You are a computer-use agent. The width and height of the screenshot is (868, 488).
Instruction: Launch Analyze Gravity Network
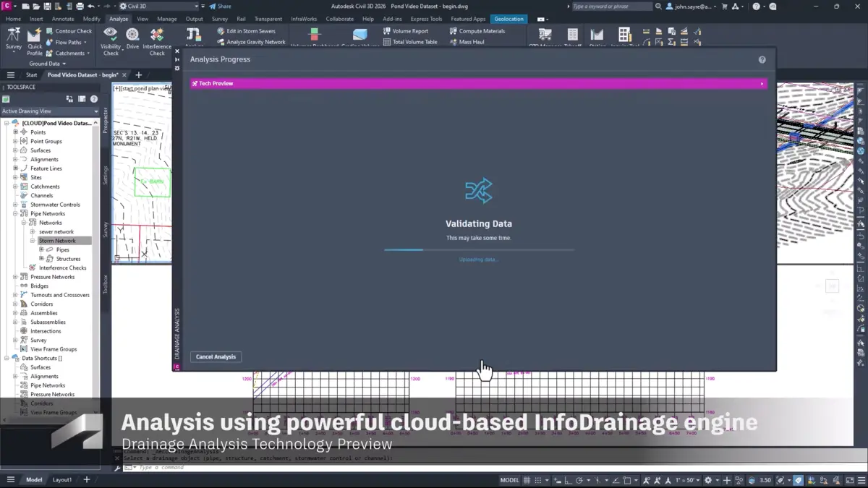pos(251,42)
